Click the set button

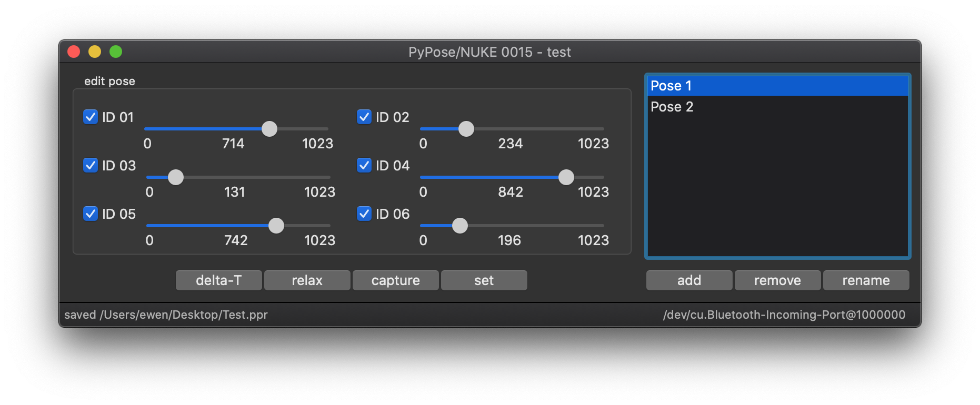point(484,280)
